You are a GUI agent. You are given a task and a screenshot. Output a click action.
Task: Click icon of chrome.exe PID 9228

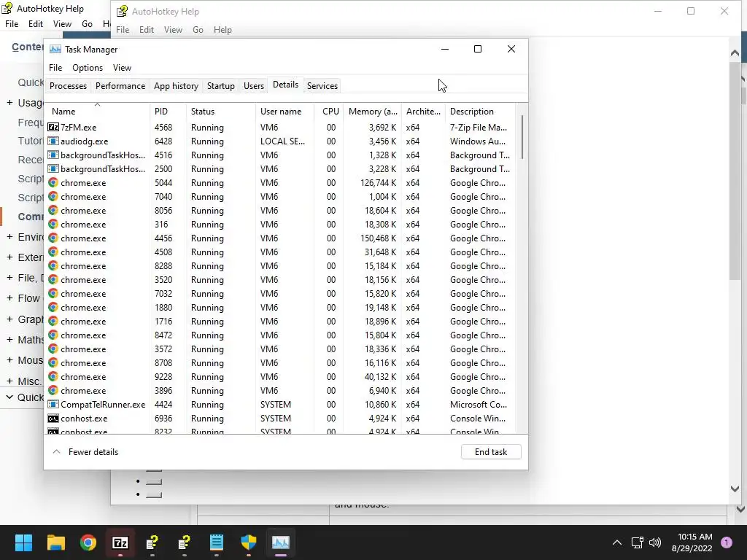53,376
